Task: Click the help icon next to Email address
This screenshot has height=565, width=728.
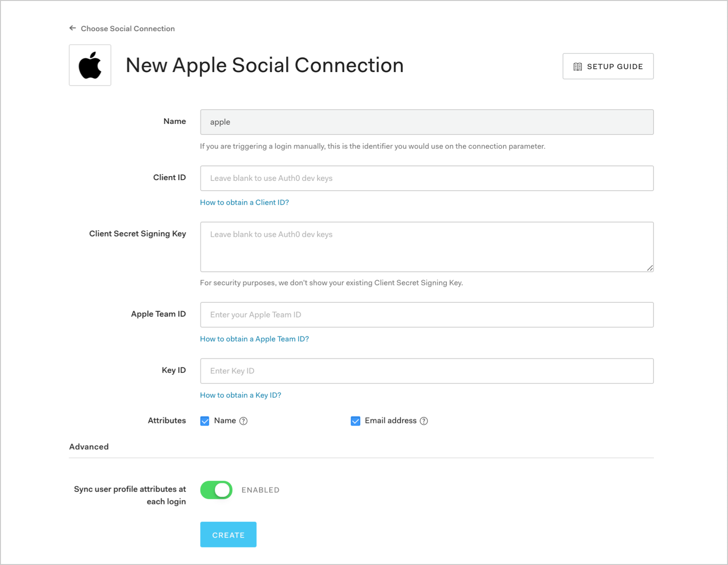Action: (x=424, y=421)
